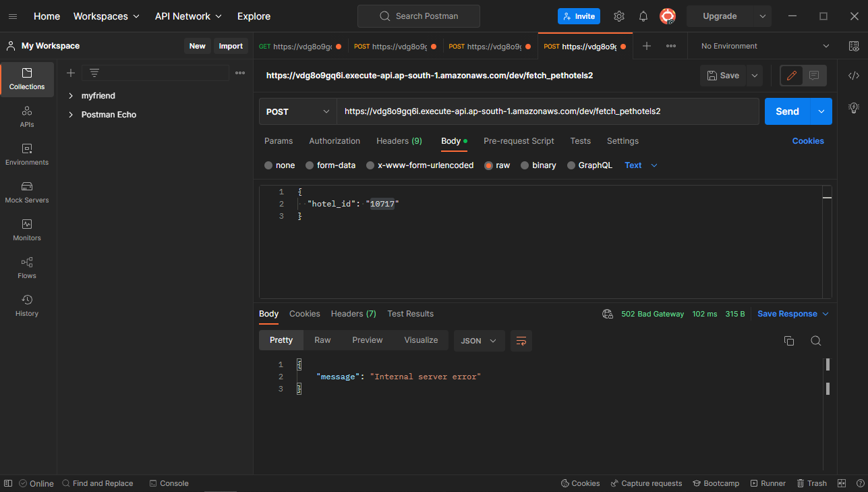The height and width of the screenshot is (492, 868).
Task: Switch to the Authorization tab
Action: (x=335, y=141)
